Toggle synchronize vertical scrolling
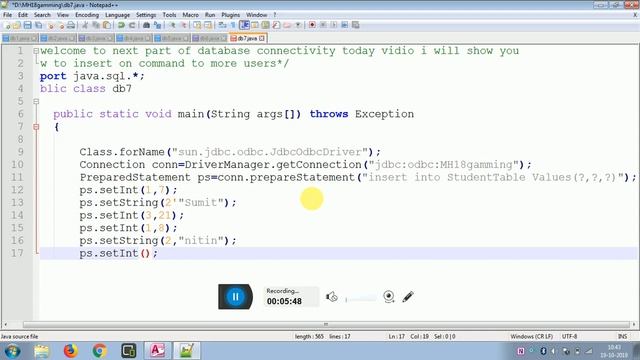This screenshot has width=640, height=360. pyautogui.click(x=197, y=25)
